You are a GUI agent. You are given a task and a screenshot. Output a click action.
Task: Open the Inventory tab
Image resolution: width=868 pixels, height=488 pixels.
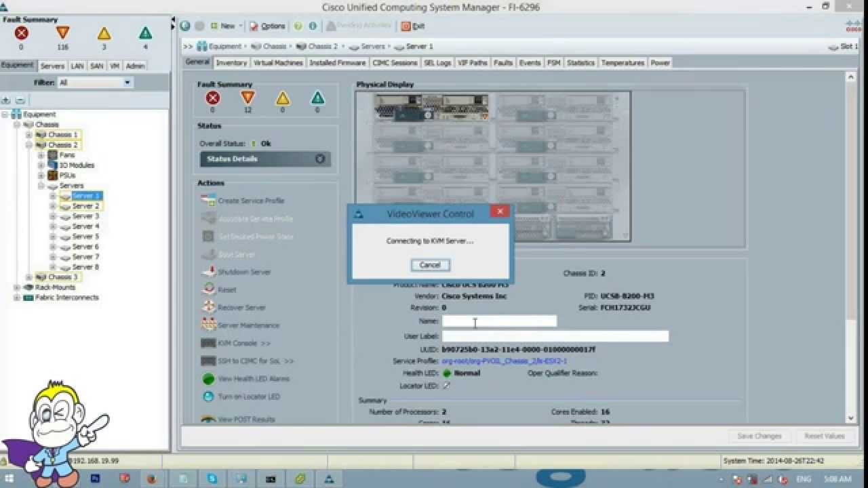pyautogui.click(x=231, y=63)
